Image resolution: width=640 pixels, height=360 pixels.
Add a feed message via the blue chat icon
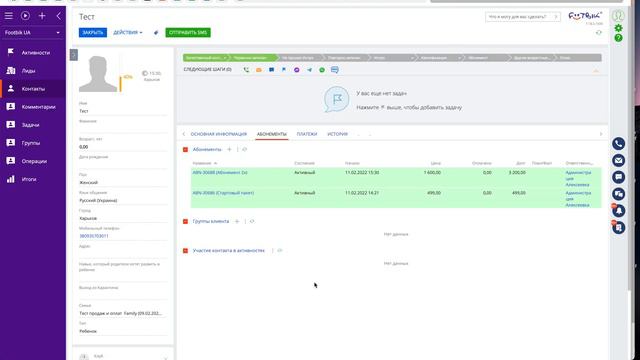coord(271,70)
